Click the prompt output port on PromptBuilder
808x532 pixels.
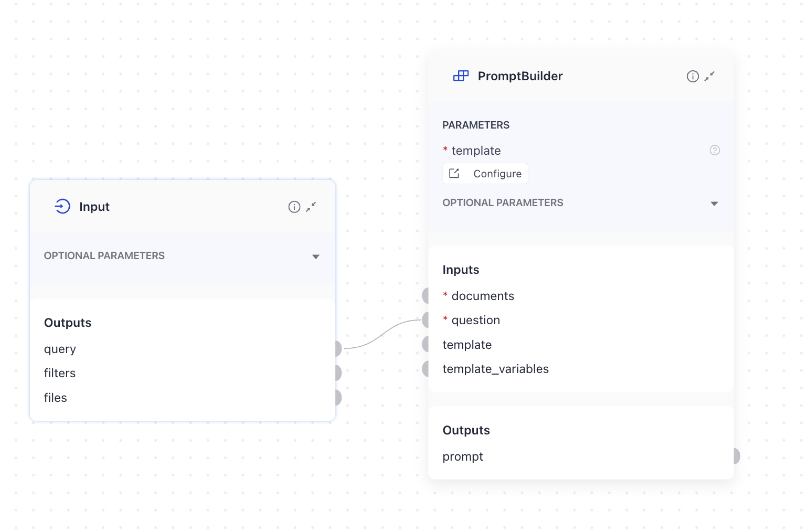[x=736, y=456]
